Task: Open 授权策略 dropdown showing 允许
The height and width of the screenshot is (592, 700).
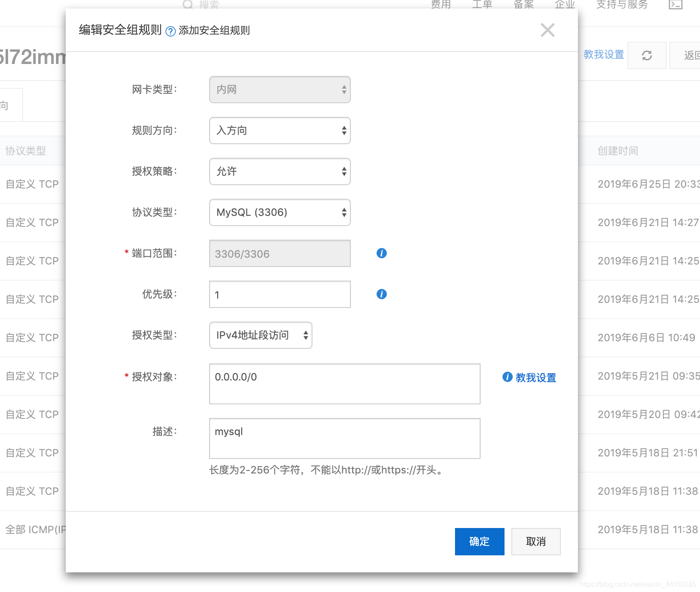Action: pyautogui.click(x=280, y=171)
